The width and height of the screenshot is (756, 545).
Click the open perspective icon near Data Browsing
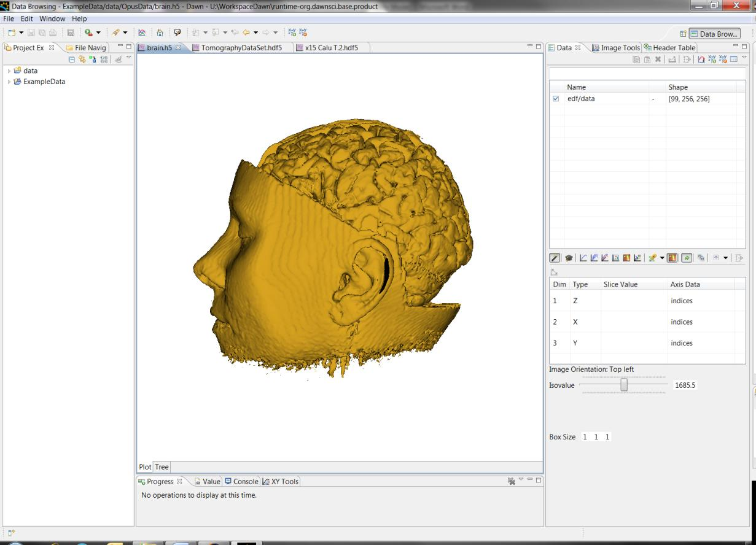[x=684, y=34]
